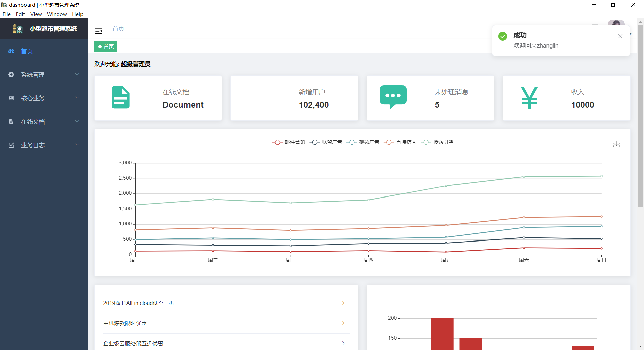
Task: Toggle 直接访问 series in chart legend
Action: tap(400, 142)
